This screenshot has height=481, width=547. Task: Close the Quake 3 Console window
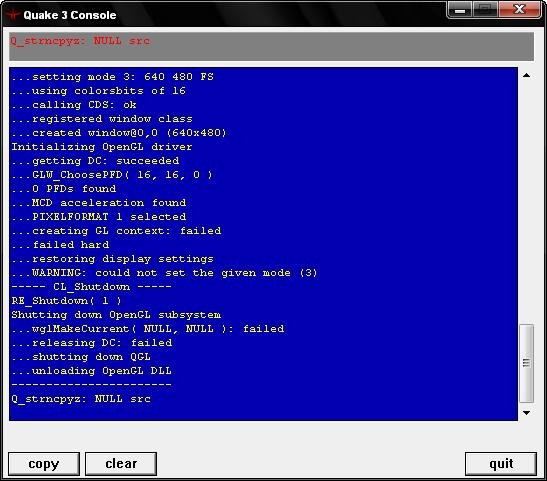coord(519,10)
